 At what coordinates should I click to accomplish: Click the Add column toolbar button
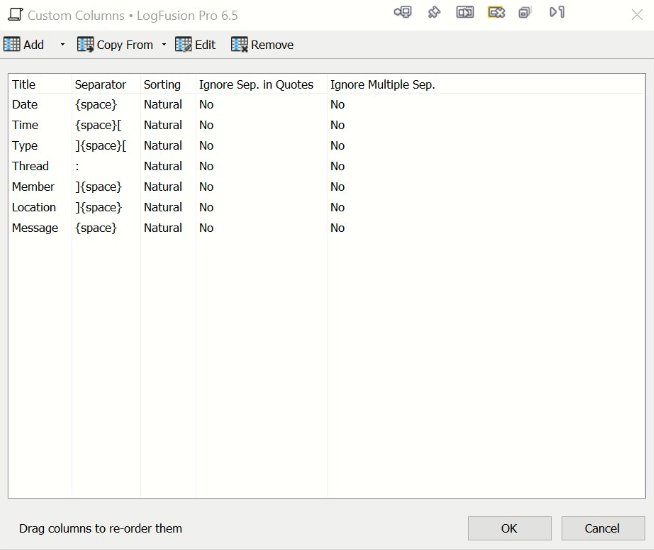(25, 45)
